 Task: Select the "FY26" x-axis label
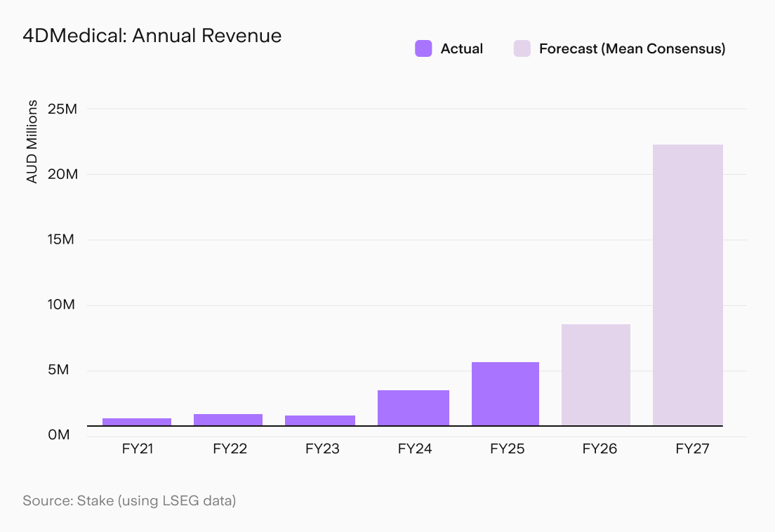(600, 449)
